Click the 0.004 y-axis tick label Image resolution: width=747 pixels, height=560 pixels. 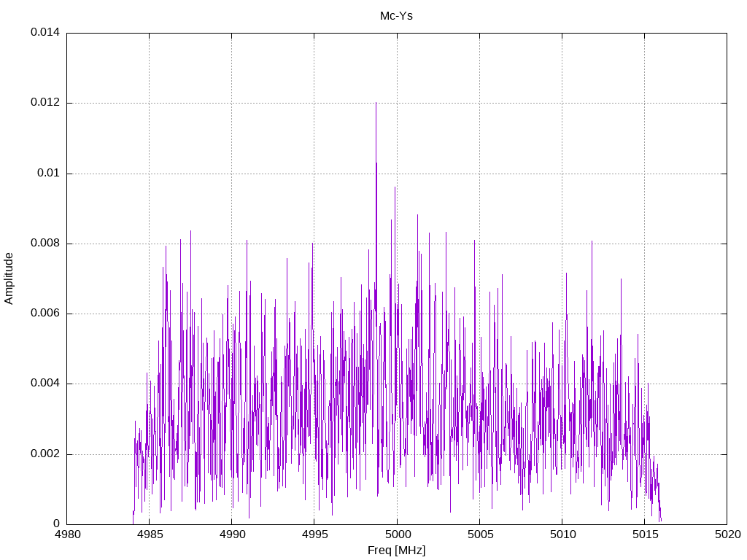coord(45,384)
